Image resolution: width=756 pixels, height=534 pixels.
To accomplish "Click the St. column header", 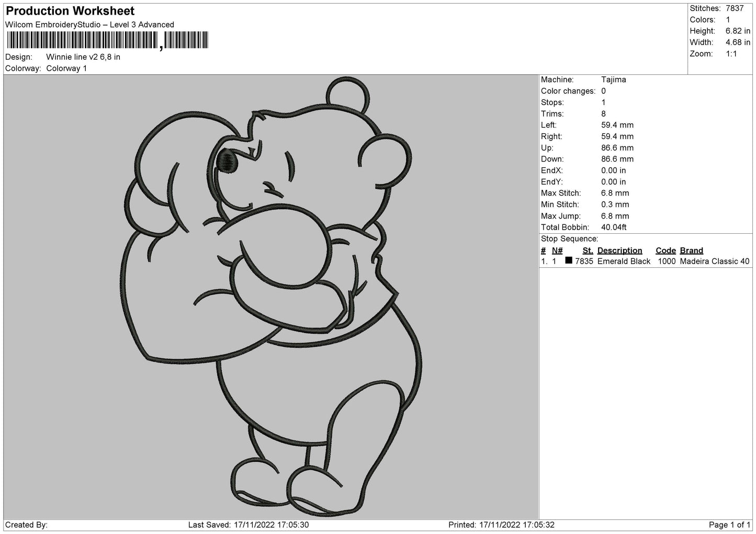I will [x=588, y=251].
